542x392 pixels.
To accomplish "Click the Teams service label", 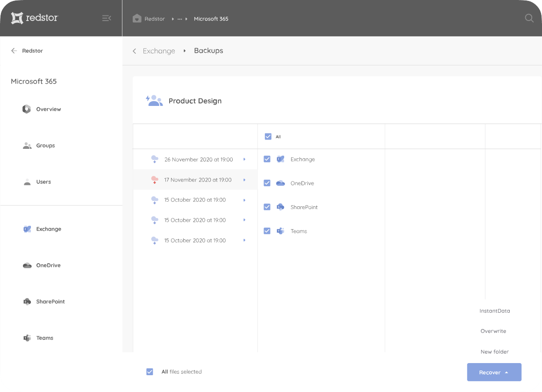I will point(299,231).
